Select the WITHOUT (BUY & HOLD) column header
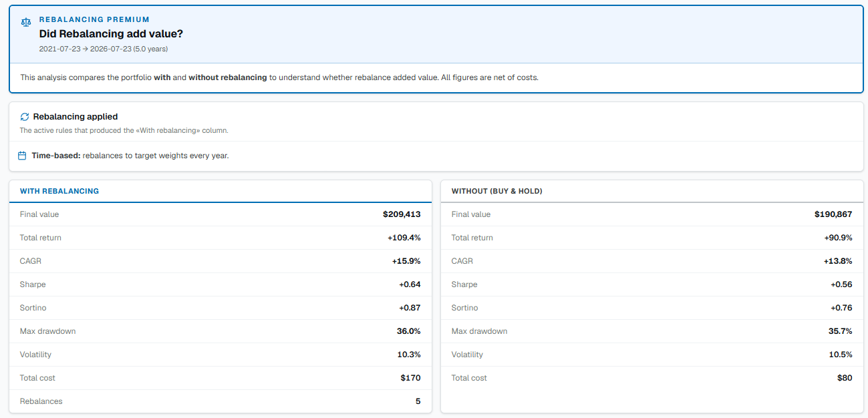The width and height of the screenshot is (868, 418). [497, 191]
